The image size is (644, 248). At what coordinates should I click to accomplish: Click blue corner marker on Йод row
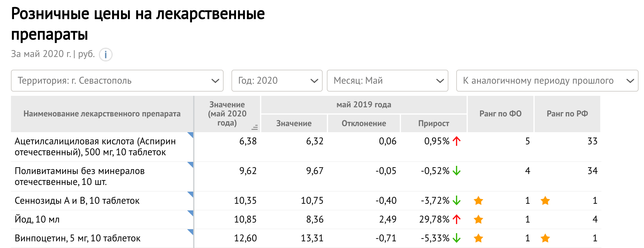click(190, 213)
